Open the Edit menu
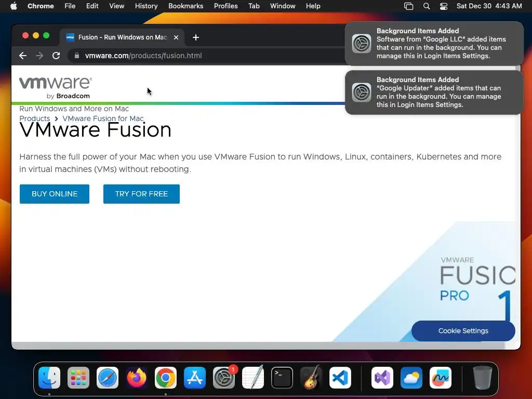Screen dimensions: 532x399 point(92,6)
